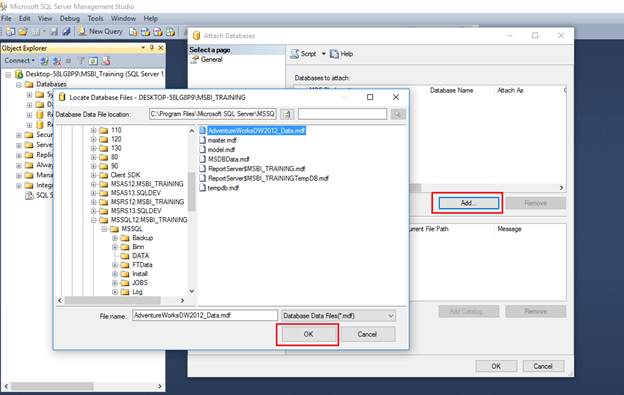Open the Script dropdown arrow in Attach Databases

(323, 54)
